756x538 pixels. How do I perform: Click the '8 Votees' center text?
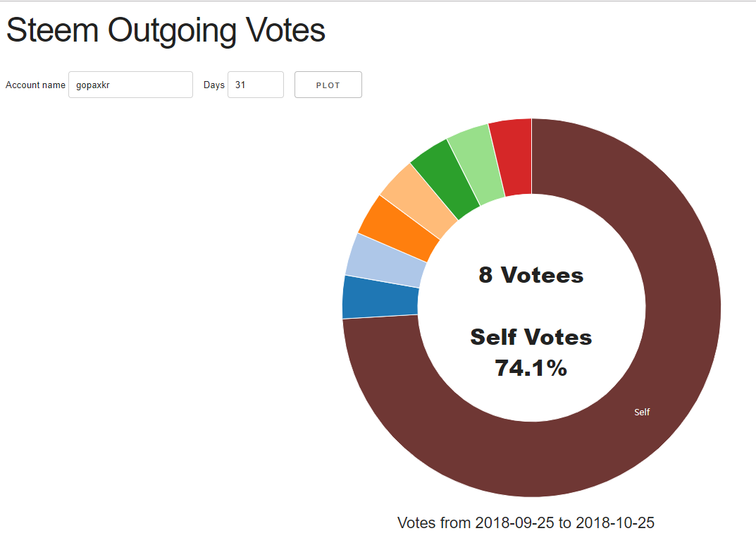pos(531,275)
